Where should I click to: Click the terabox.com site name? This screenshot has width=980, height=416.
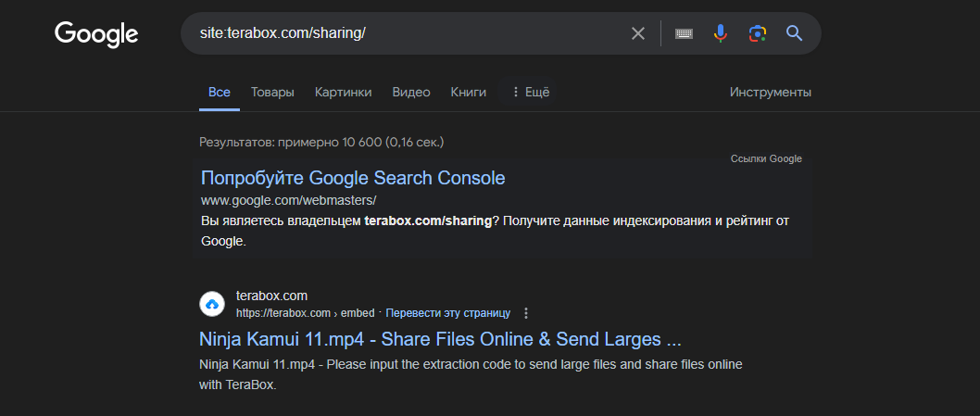pyautogui.click(x=272, y=296)
